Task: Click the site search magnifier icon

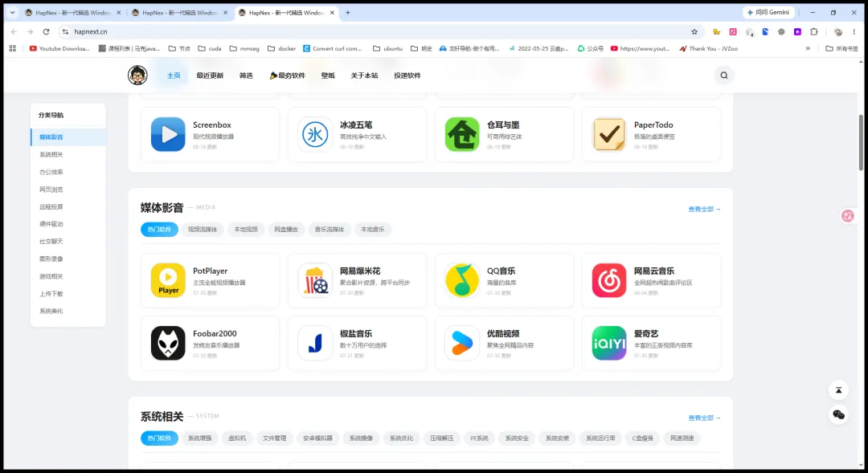Action: (x=723, y=75)
